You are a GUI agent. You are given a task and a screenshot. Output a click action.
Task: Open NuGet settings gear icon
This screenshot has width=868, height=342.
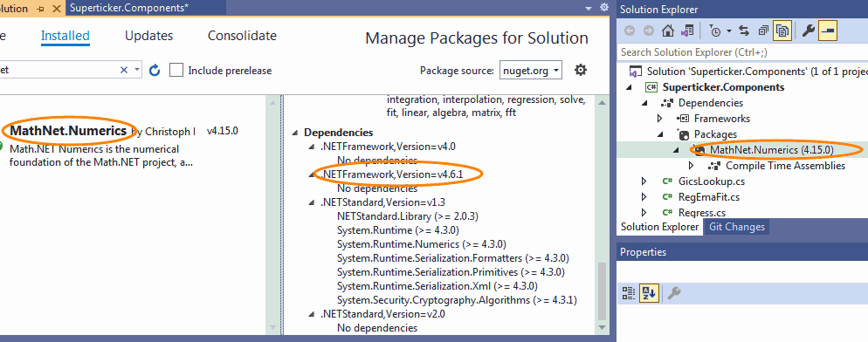[x=580, y=71]
